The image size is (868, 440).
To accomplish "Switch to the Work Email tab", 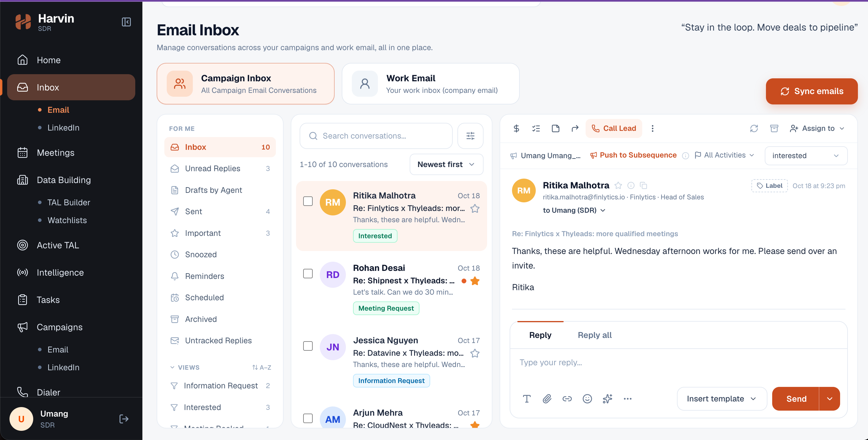I will [x=430, y=84].
